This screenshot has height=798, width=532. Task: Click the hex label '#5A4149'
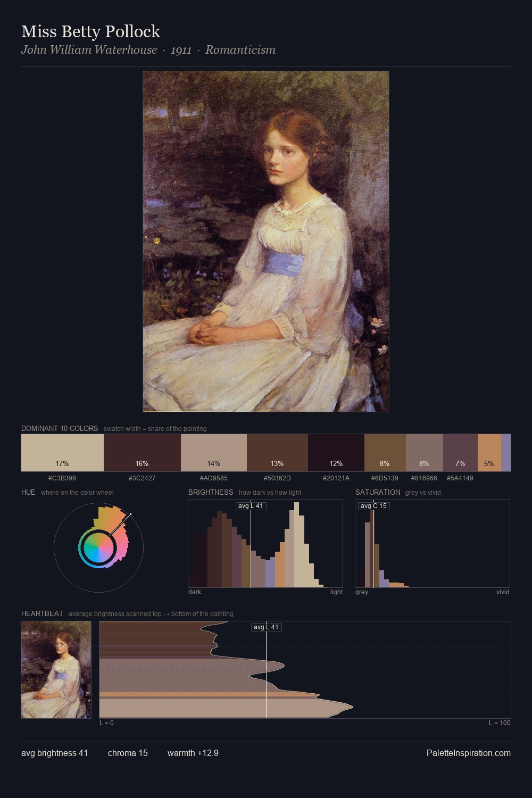460,478
